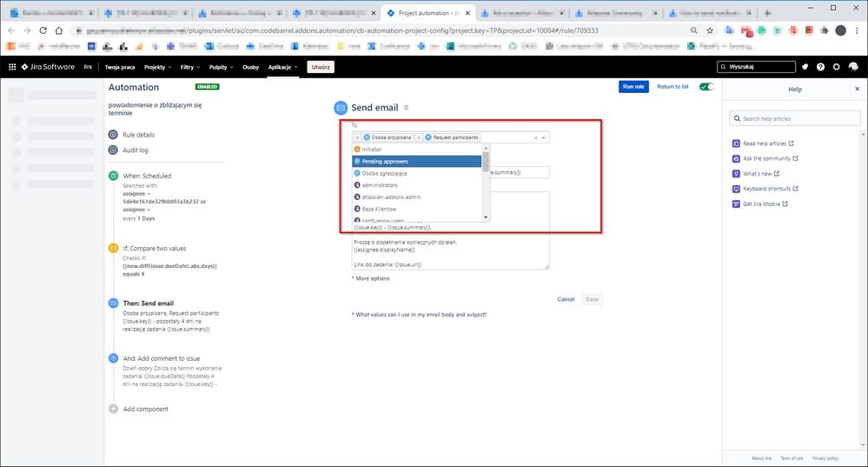Go to browser home page icon

click(59, 30)
